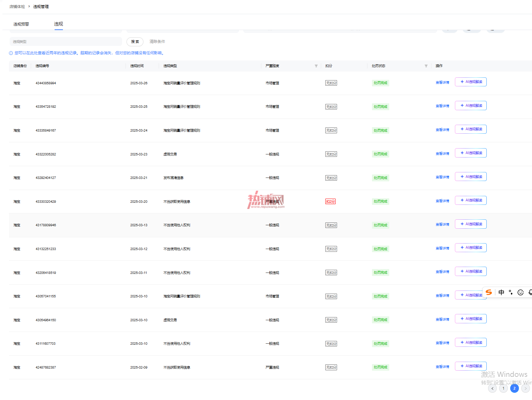
Task: Click the Sogou input method S logo
Action: click(489, 292)
